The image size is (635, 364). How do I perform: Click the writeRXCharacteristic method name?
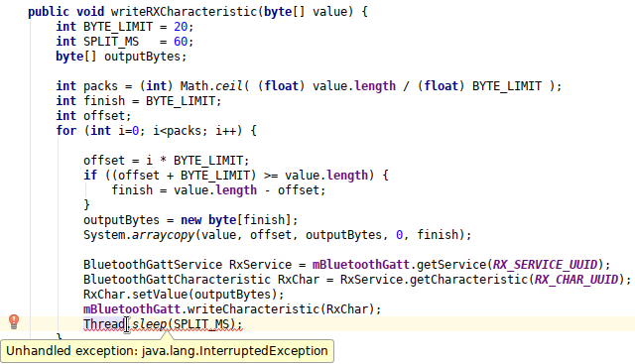click(x=184, y=12)
